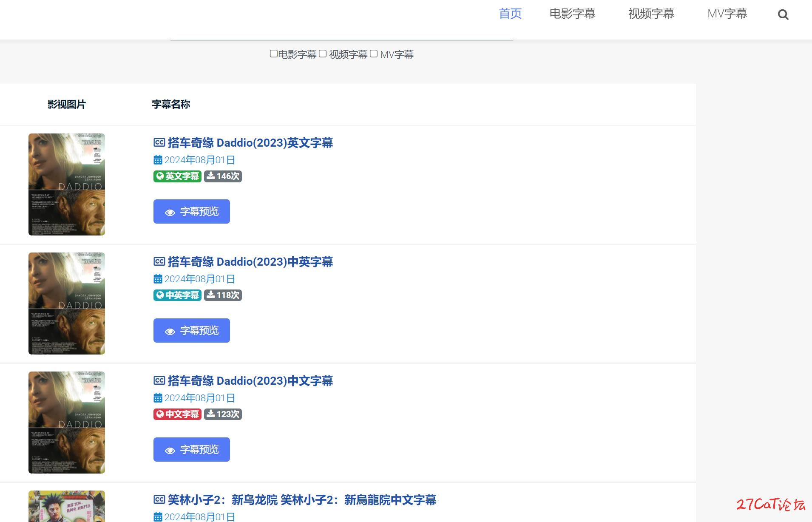
Task: Open 视频字幕 navigation menu item
Action: click(x=651, y=14)
